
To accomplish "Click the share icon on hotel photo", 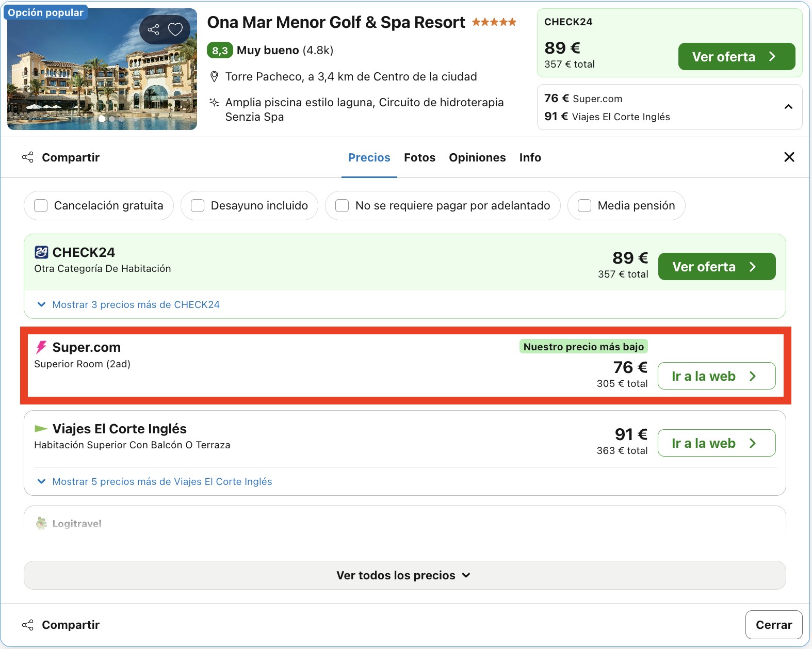I will (153, 29).
